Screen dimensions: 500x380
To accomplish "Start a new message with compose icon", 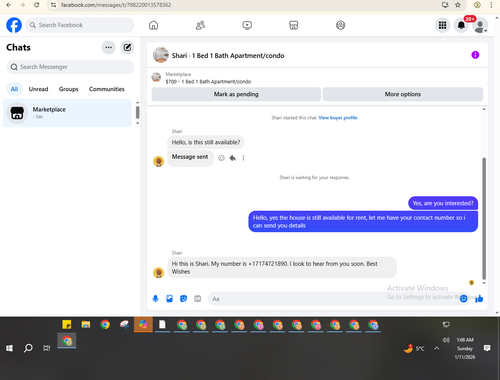I will pos(127,48).
